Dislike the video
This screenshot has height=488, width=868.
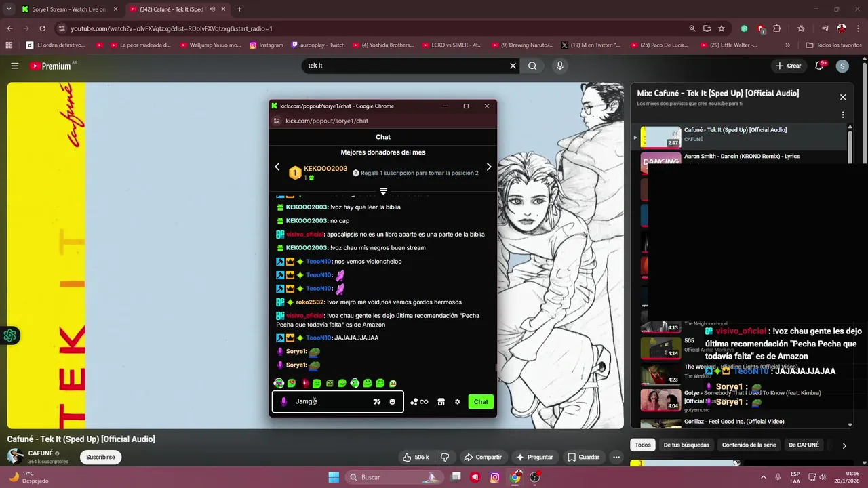tap(445, 457)
